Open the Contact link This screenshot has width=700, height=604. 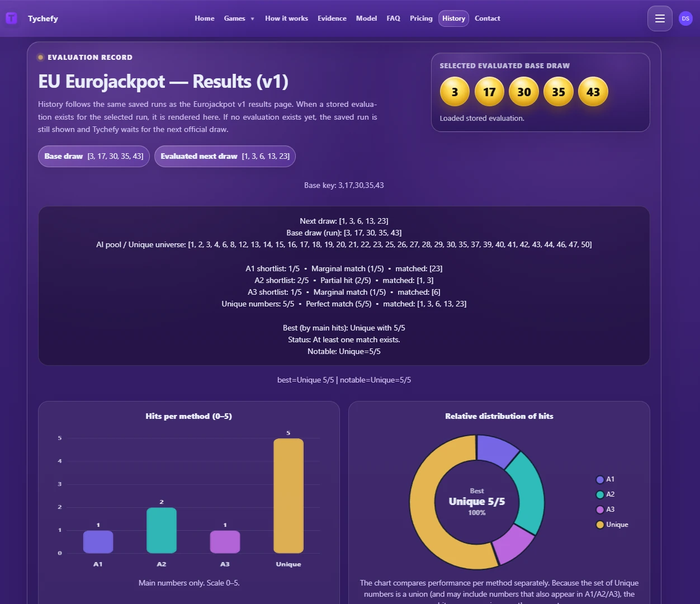(488, 18)
